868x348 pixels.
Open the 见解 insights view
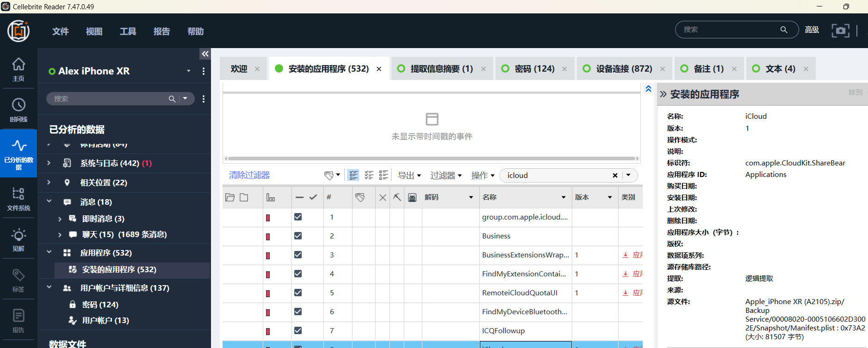[x=19, y=239]
